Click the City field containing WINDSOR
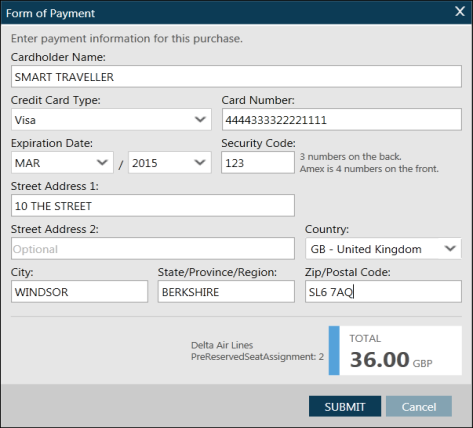Screen dimensions: 473x428 (79, 291)
